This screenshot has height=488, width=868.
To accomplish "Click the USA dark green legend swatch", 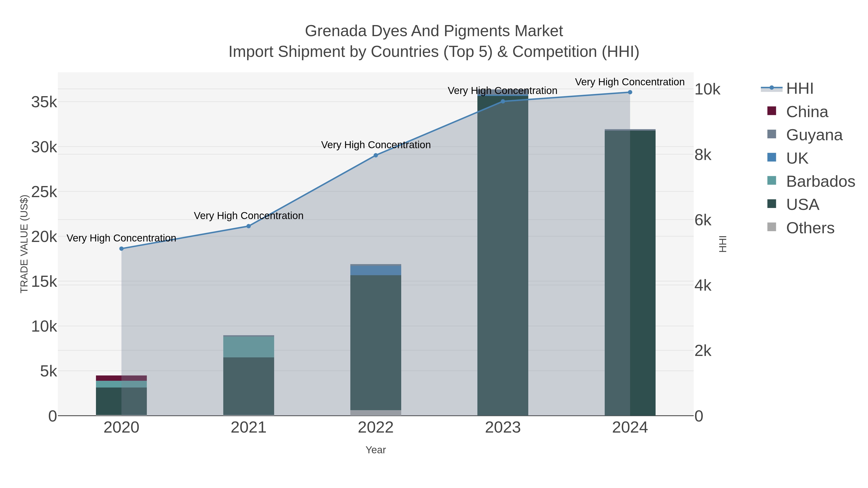I will pos(772,204).
